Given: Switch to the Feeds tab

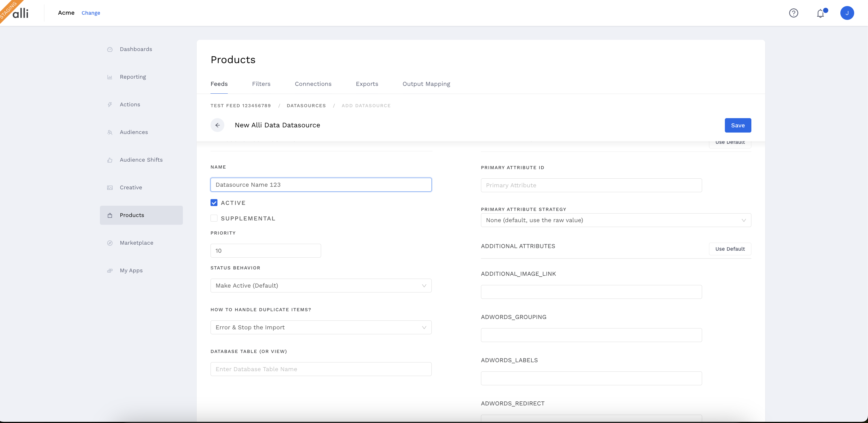Looking at the screenshot, I should pos(219,84).
